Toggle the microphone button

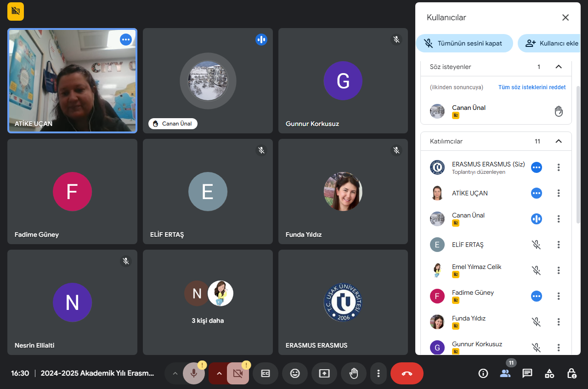(x=194, y=373)
